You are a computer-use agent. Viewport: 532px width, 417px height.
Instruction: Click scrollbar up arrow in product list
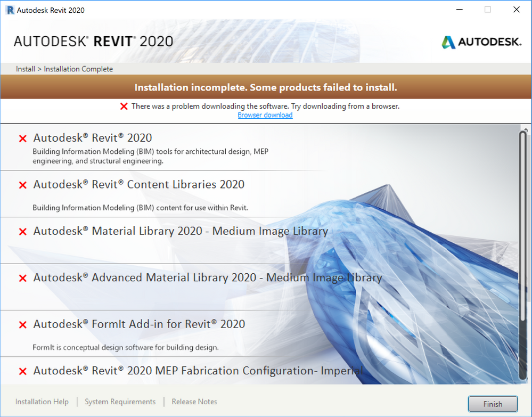tap(526, 129)
